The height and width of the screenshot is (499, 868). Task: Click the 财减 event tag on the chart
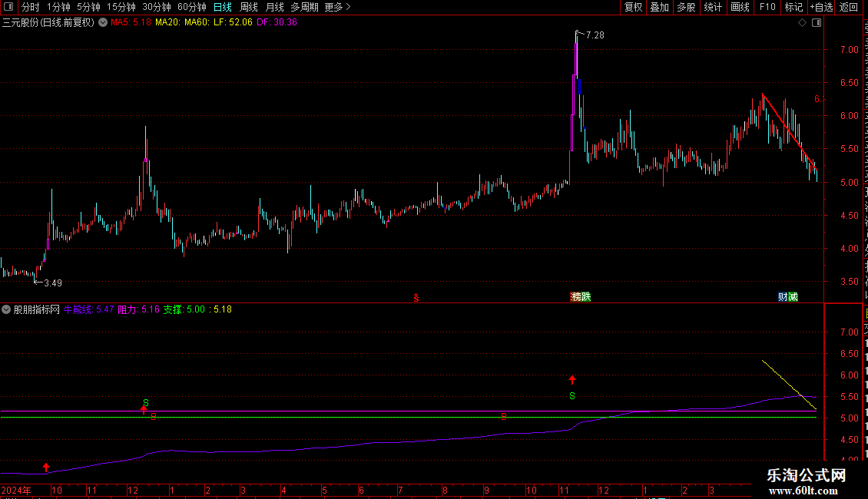click(x=788, y=297)
